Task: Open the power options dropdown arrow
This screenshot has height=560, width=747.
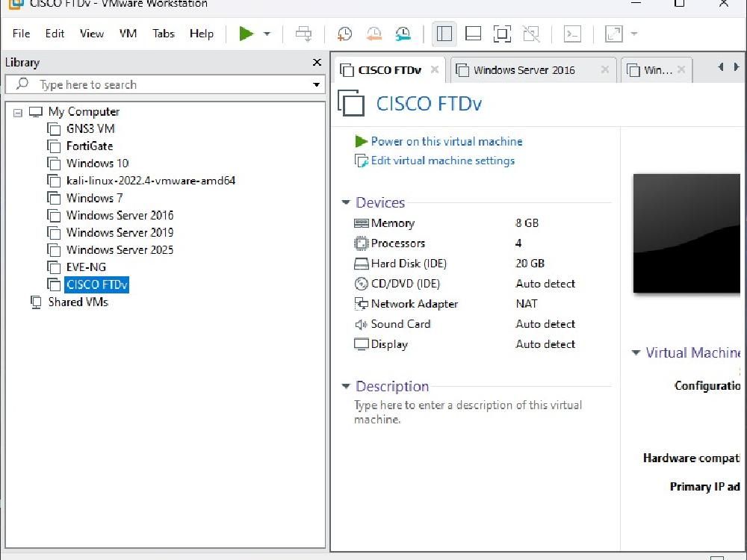Action: 267,34
